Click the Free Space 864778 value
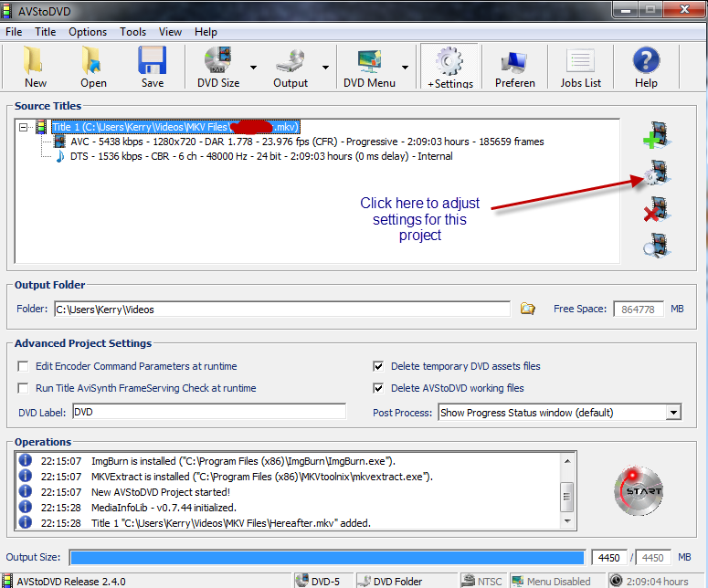This screenshot has height=588, width=708. [638, 310]
